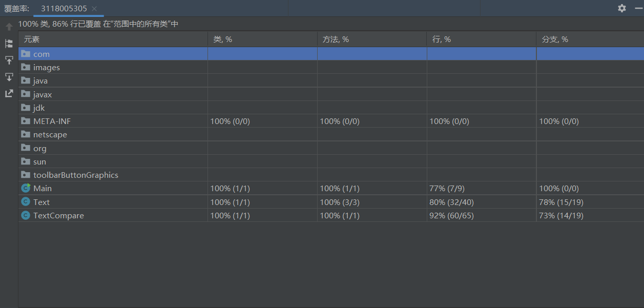Sort by the 类, % column header

point(223,39)
